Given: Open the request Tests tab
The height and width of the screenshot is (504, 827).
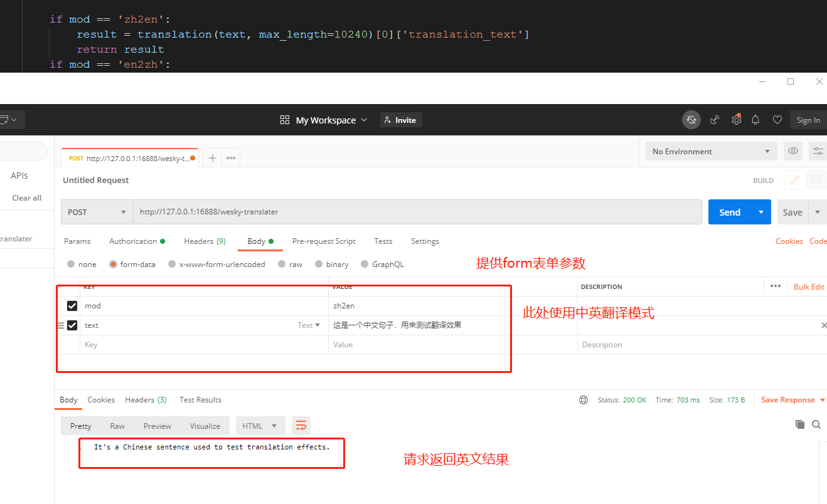Looking at the screenshot, I should 383,241.
